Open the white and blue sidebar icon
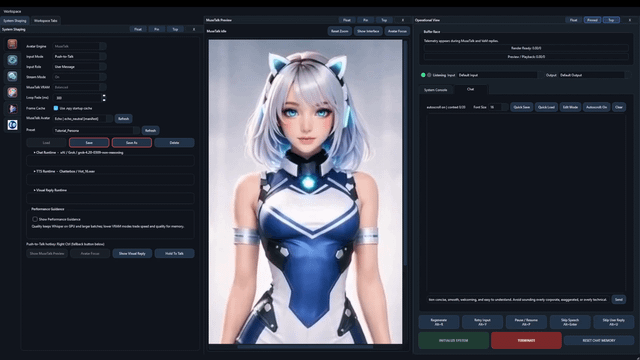This screenshot has width=640, height=360. (x=12, y=125)
